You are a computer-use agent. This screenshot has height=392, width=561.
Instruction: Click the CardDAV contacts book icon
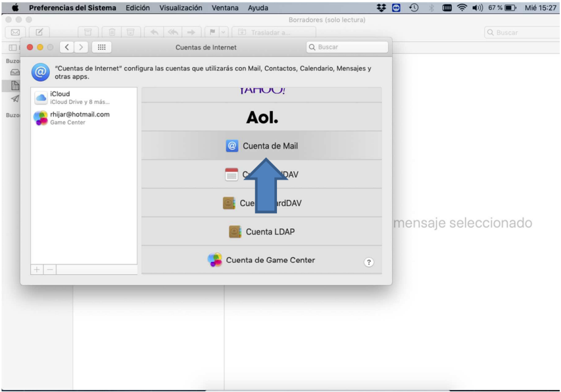[229, 203]
